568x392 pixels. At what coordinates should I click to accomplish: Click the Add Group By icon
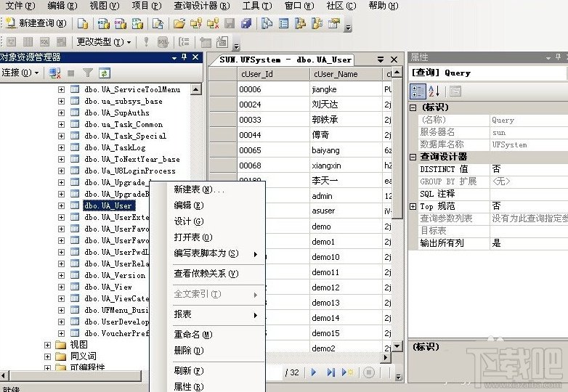pyautogui.click(x=184, y=42)
